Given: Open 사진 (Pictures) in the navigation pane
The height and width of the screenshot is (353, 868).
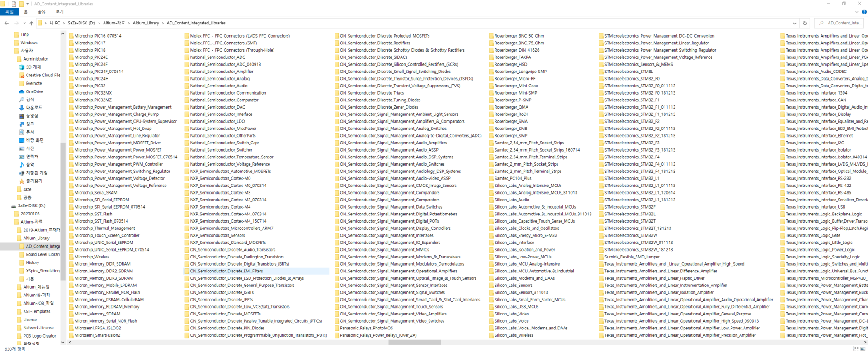Looking at the screenshot, I should (26, 148).
